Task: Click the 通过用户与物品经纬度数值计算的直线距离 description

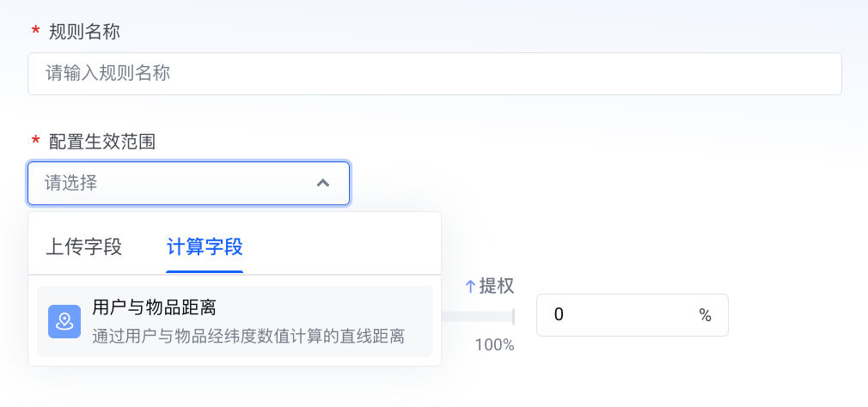Action: pyautogui.click(x=248, y=336)
